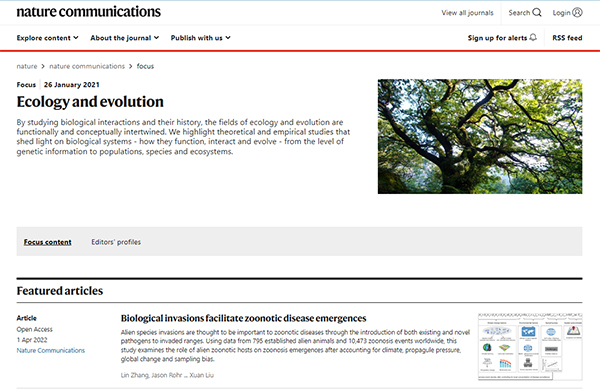Select the Focus content tab

click(47, 242)
